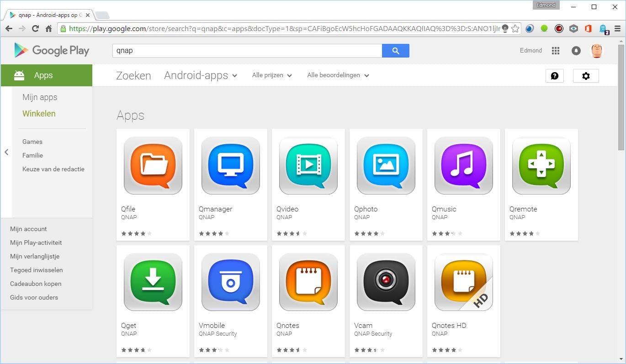Open the Play Store settings gear
Screen dimensions: 626x364
click(x=586, y=76)
